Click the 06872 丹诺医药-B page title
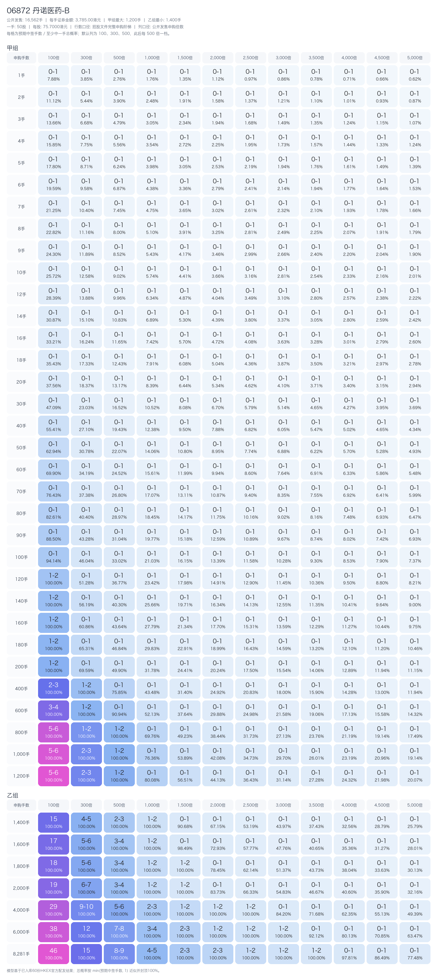The image size is (437, 980). 38,11
